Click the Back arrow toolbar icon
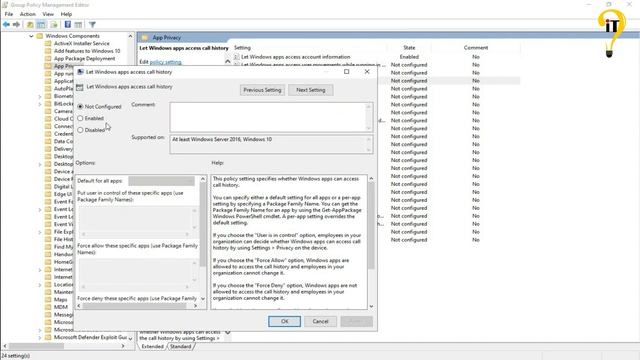The width and height of the screenshot is (640, 360). coord(6,25)
